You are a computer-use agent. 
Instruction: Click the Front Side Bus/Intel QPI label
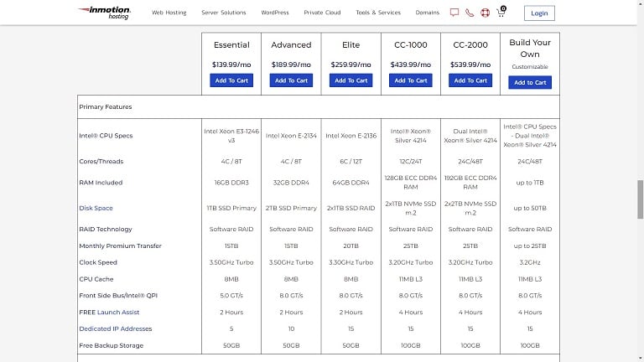tap(118, 296)
